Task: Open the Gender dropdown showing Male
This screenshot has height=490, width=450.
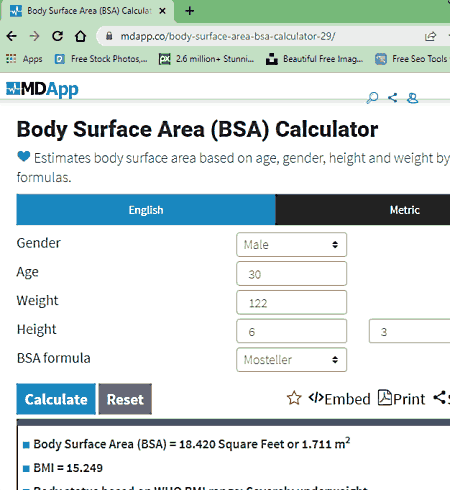Action: pyautogui.click(x=291, y=245)
